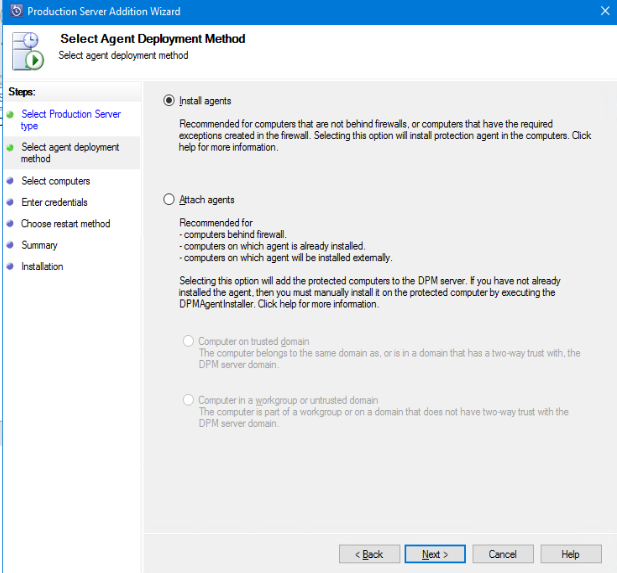
Task: Jump to the Enter credentials step
Action: point(55,202)
